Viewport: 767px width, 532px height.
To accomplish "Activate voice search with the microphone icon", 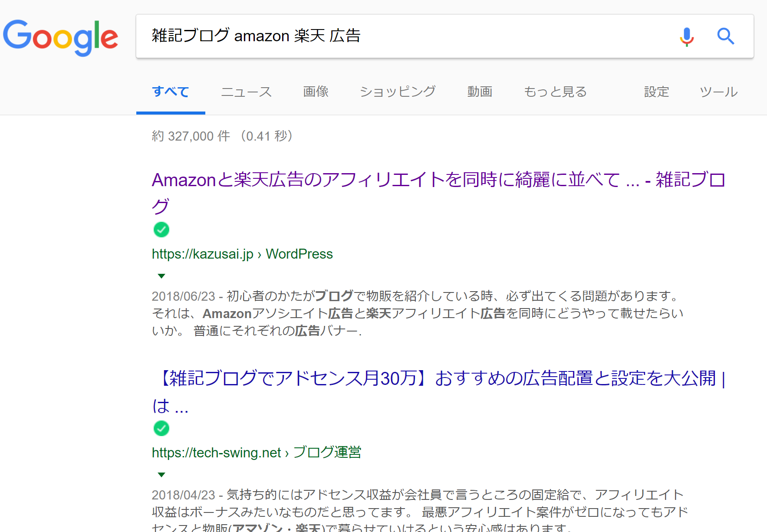I will (x=686, y=36).
